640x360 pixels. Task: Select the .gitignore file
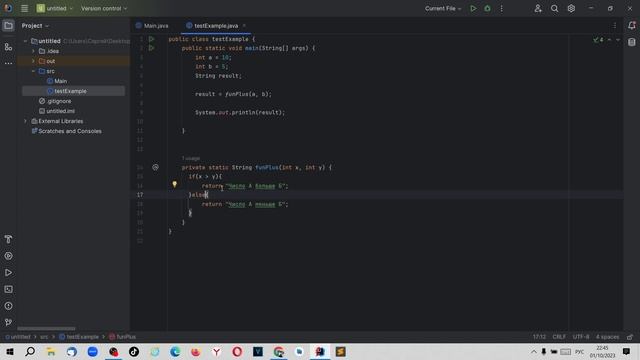click(x=55, y=101)
